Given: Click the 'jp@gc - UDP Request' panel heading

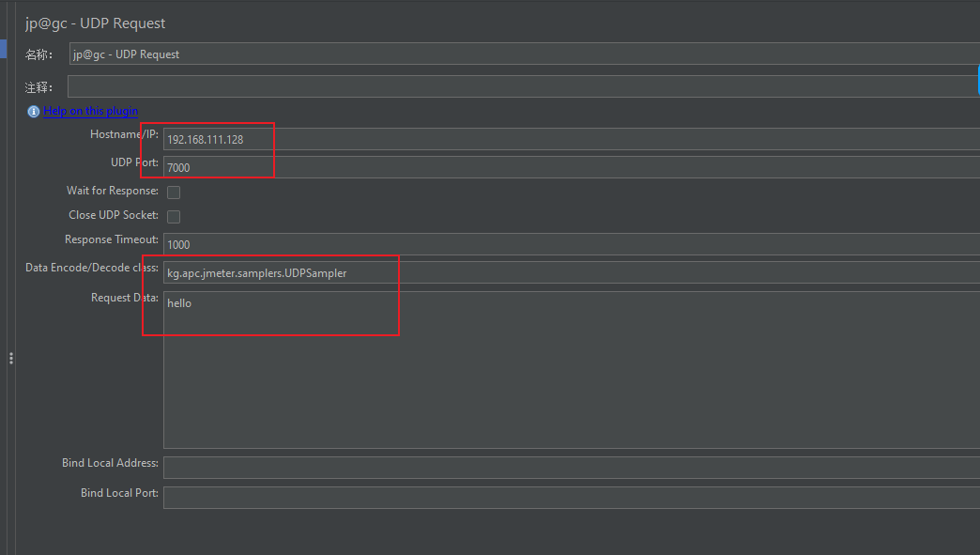Looking at the screenshot, I should [96, 23].
